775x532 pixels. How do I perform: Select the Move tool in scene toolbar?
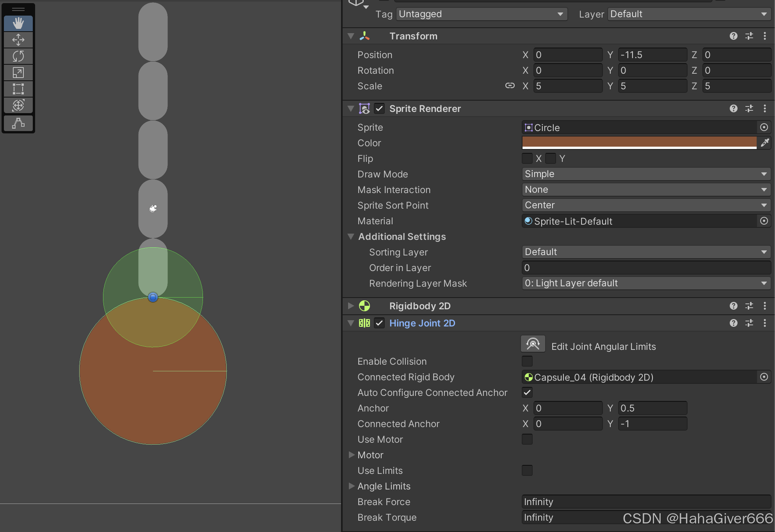click(x=18, y=40)
